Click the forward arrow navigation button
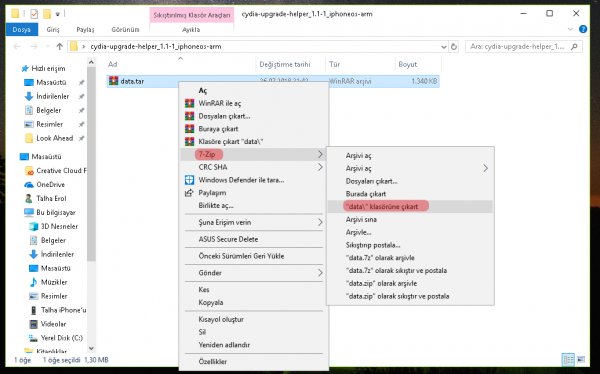Image resolution: width=600 pixels, height=374 pixels. coord(34,47)
